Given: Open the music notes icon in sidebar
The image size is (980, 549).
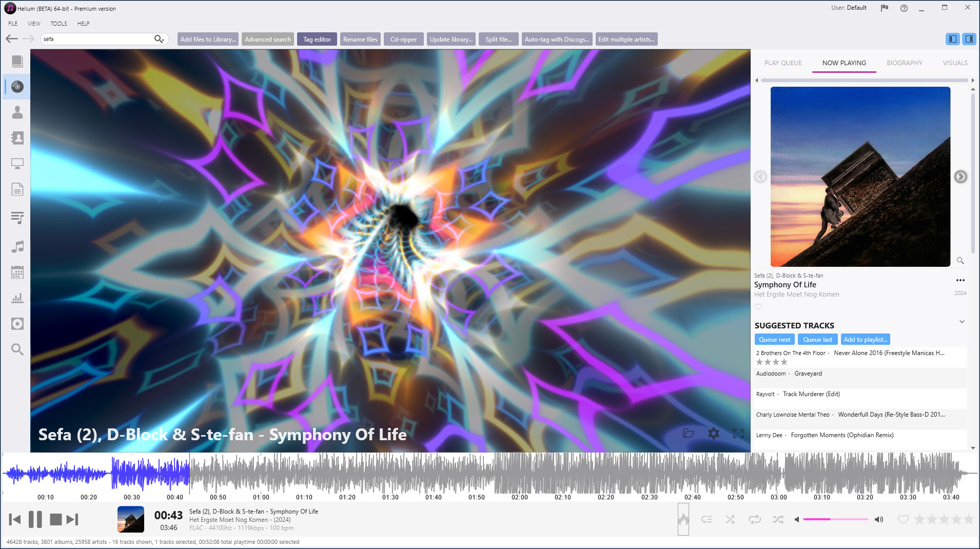Looking at the screenshot, I should [x=17, y=247].
